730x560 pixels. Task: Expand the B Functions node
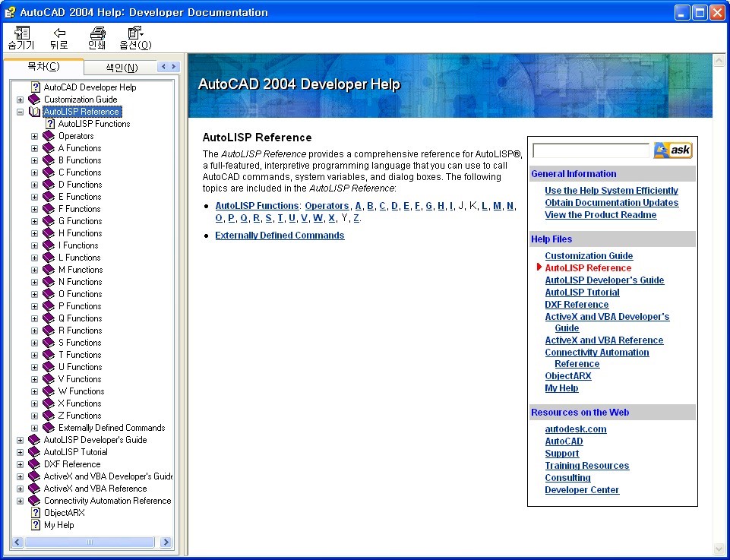coord(34,160)
